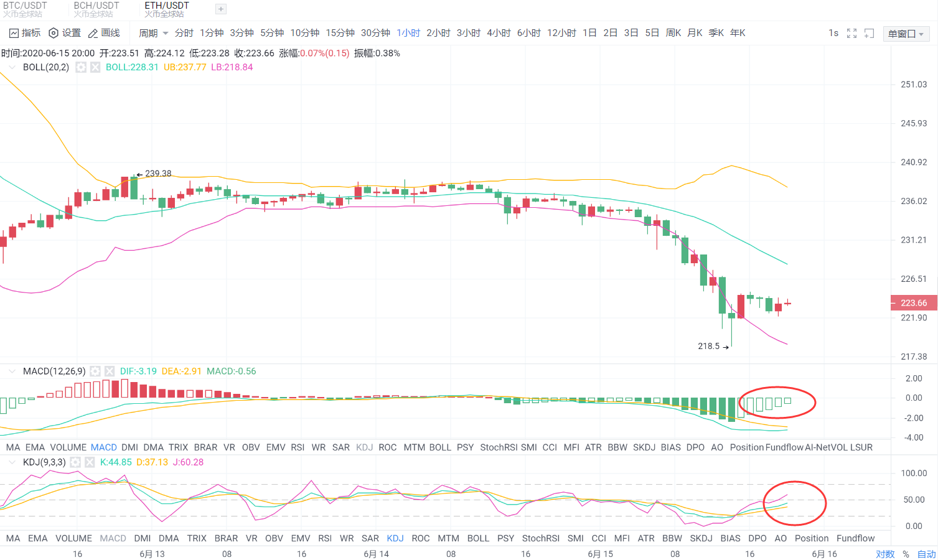The width and height of the screenshot is (938, 560).
Task: Open the 单窗口 window layout dropdown
Action: 906,34
